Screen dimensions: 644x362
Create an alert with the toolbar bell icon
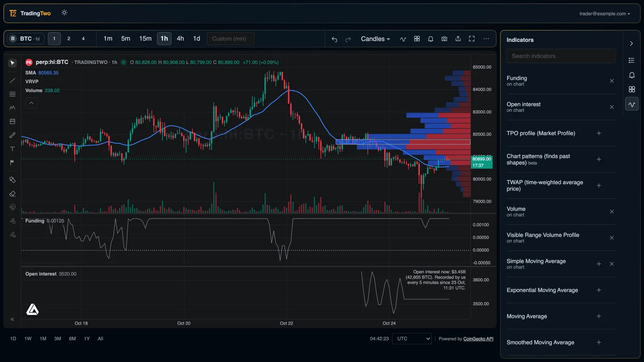431,39
